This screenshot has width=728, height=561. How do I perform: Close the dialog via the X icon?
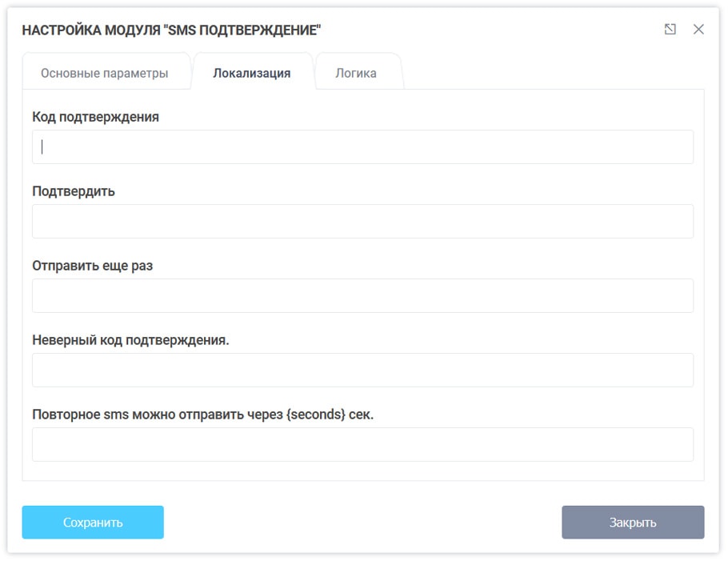(699, 28)
